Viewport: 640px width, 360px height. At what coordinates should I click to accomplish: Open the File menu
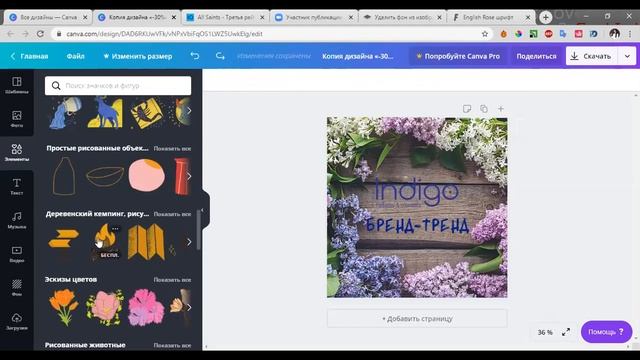(x=76, y=56)
